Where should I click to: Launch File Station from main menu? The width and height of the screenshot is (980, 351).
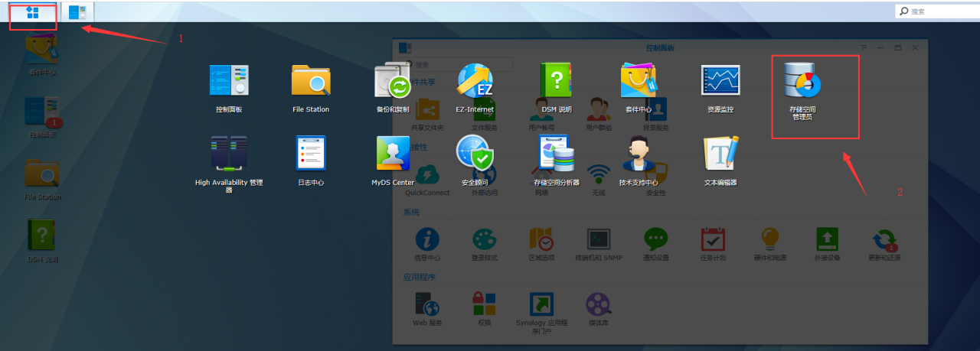(x=311, y=89)
